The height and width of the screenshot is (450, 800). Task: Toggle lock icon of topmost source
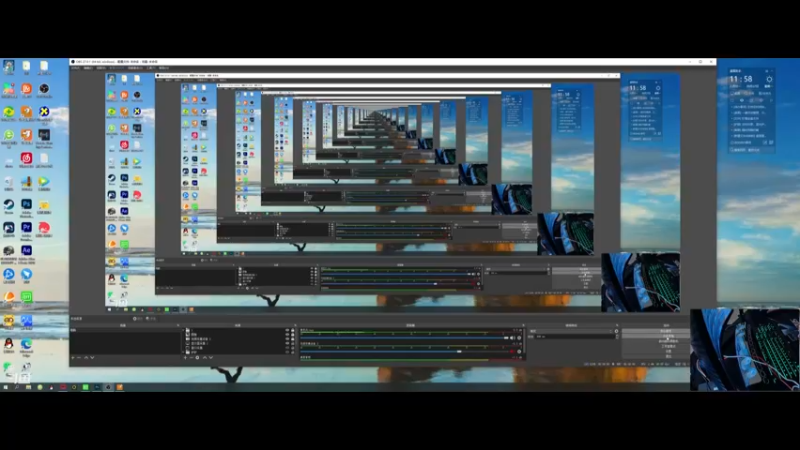(x=293, y=330)
